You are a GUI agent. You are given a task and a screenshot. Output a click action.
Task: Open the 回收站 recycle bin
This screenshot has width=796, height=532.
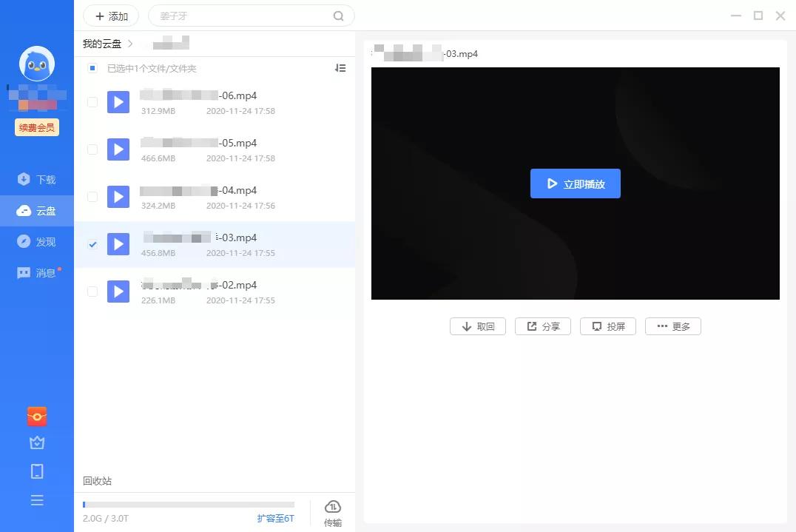pyautogui.click(x=98, y=481)
